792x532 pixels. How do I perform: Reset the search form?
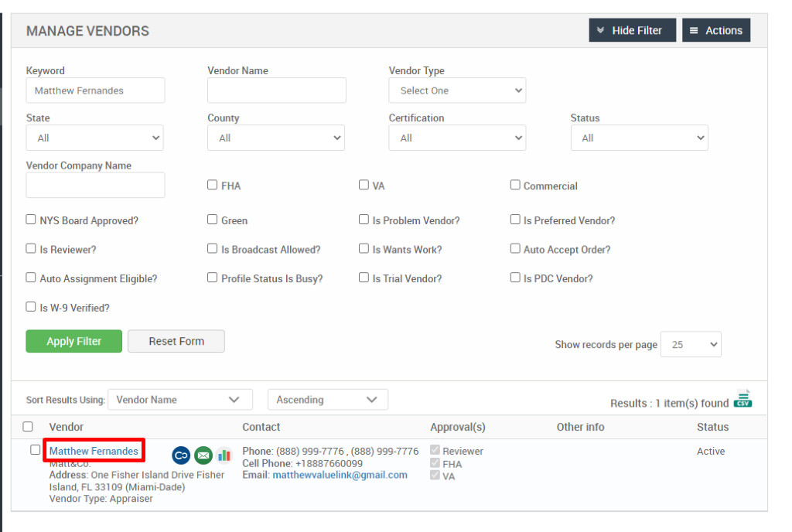[x=176, y=341]
